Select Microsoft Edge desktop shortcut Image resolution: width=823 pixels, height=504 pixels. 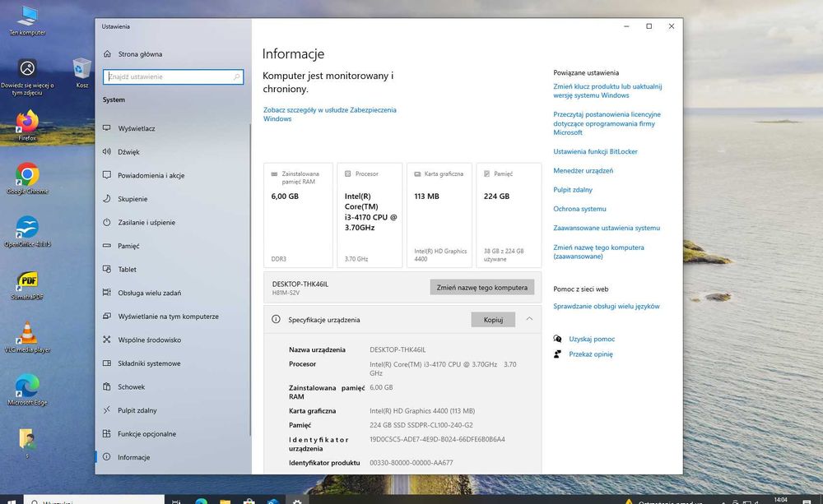point(27,390)
